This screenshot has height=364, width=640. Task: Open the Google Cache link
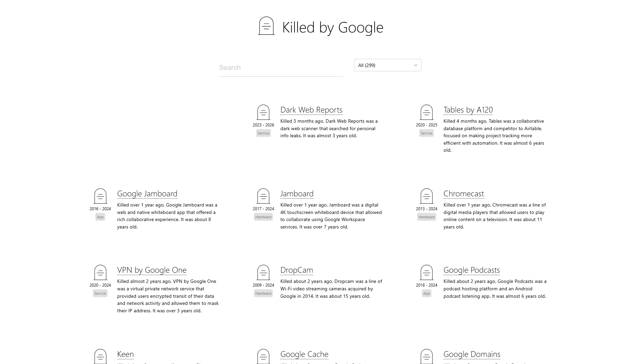pyautogui.click(x=304, y=354)
